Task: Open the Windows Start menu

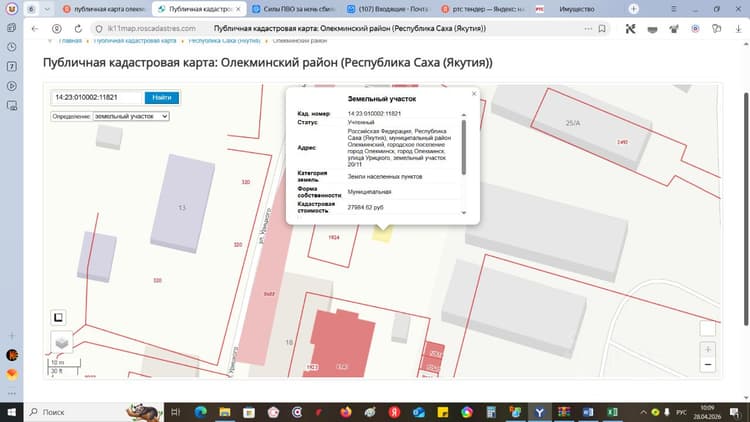Action: click(x=11, y=412)
